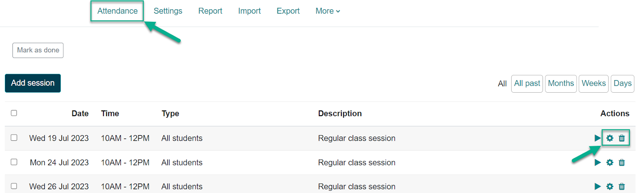The width and height of the screenshot is (644, 193).
Task: Take attendance for Mon 24 Jul 2023 session
Action: coord(597,162)
